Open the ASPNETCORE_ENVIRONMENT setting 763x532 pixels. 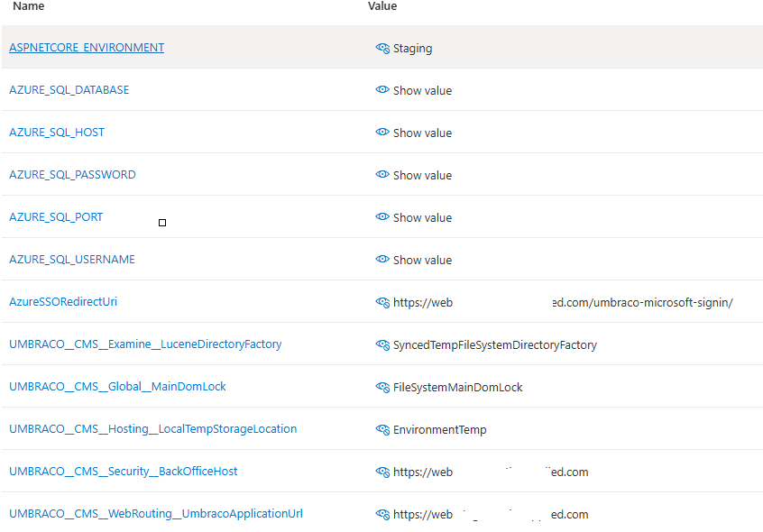pos(87,48)
